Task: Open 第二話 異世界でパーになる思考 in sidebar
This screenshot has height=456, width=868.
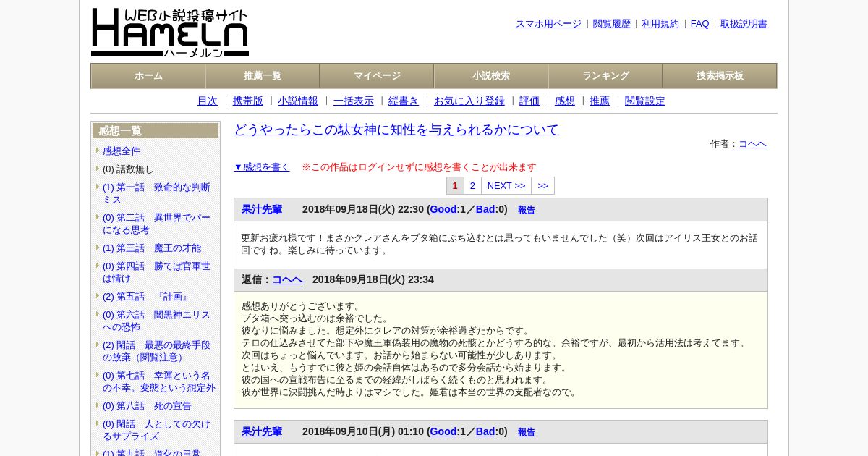Action: click(156, 224)
